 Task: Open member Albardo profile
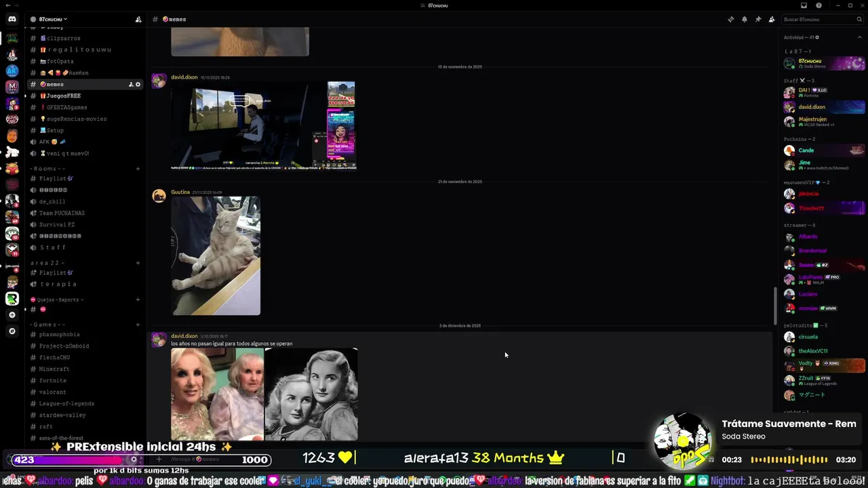pos(823,237)
